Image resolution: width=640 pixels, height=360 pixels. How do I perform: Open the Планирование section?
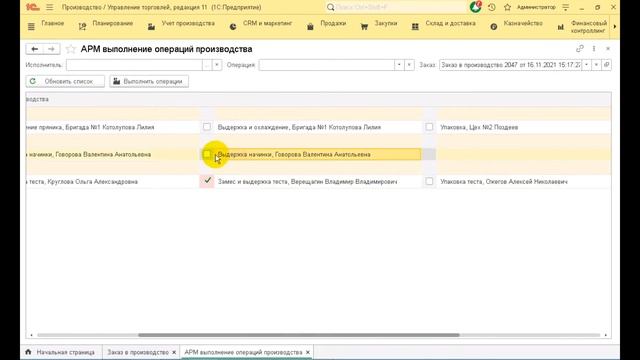(x=113, y=23)
